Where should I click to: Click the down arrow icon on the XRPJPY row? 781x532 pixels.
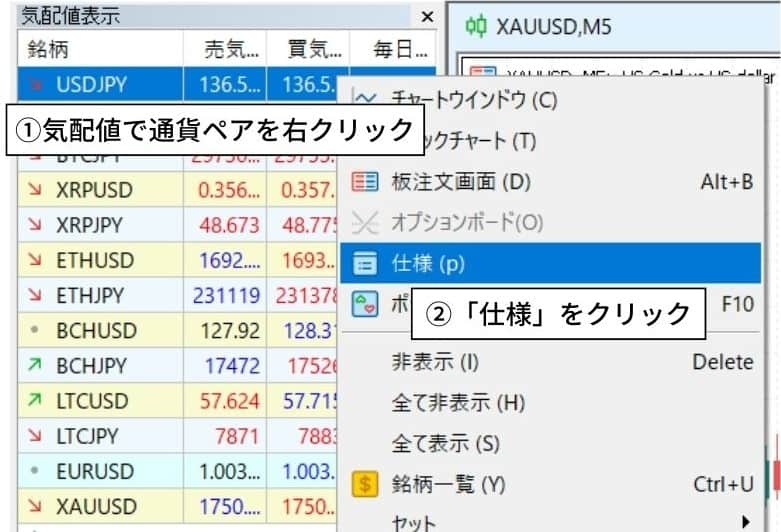click(35, 224)
